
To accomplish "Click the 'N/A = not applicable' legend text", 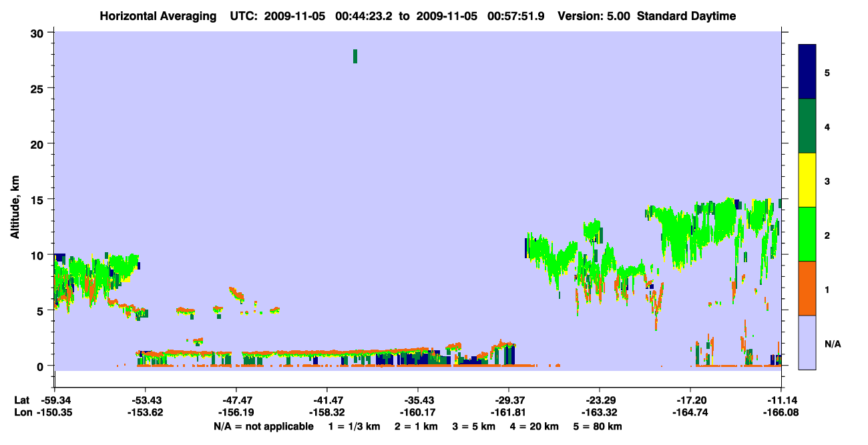I will 263,426.
